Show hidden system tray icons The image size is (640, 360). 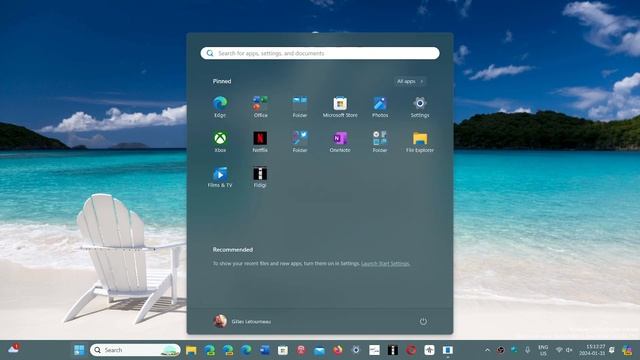(487, 350)
